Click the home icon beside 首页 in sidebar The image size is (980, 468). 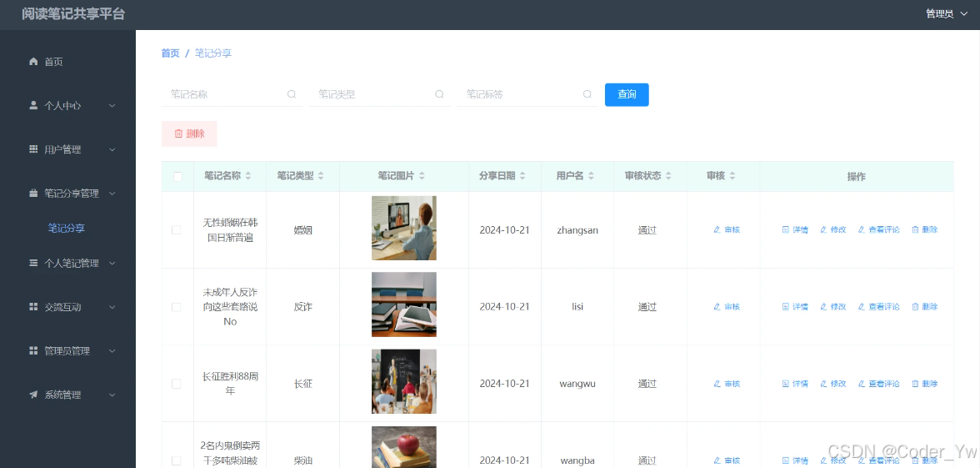(x=33, y=62)
